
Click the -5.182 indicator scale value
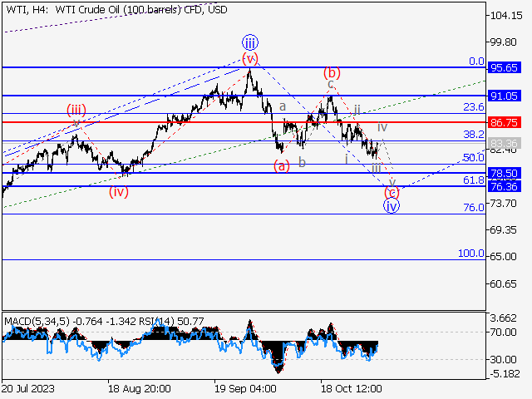pos(505,374)
